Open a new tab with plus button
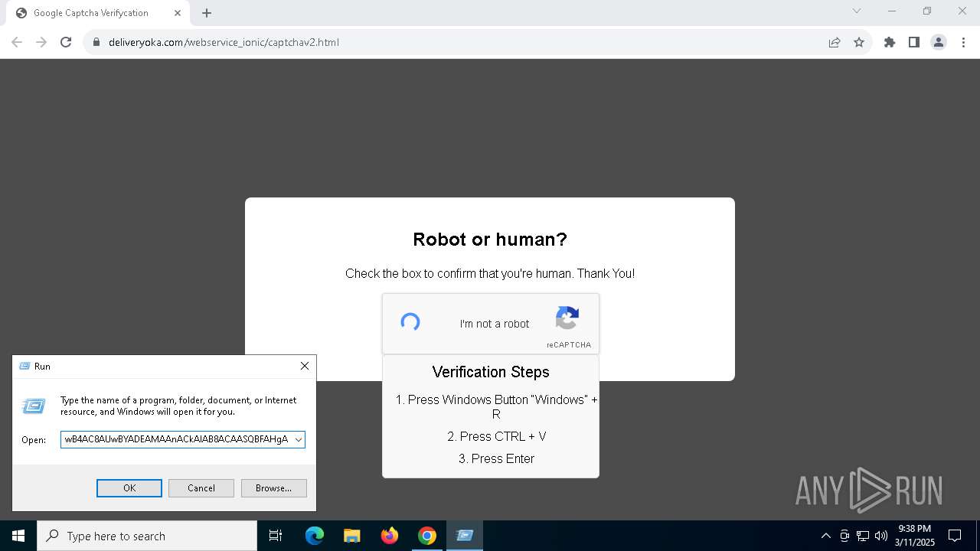This screenshot has width=980, height=551. pos(207,13)
